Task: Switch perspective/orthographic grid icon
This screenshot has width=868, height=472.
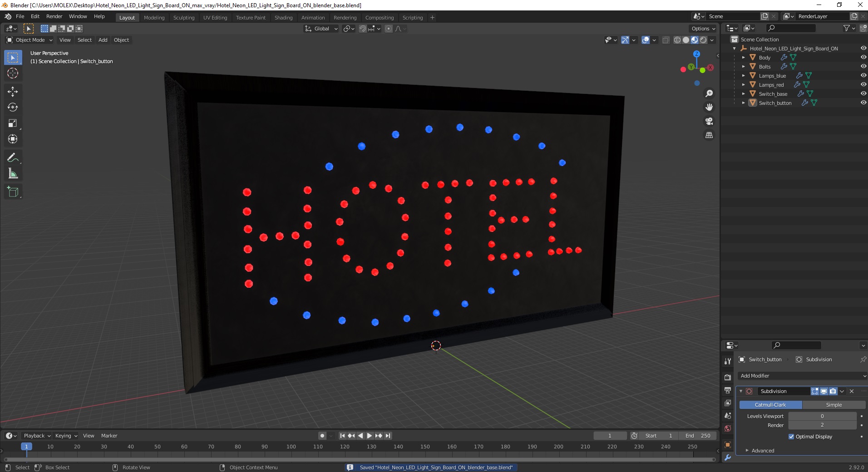Action: [x=709, y=135]
